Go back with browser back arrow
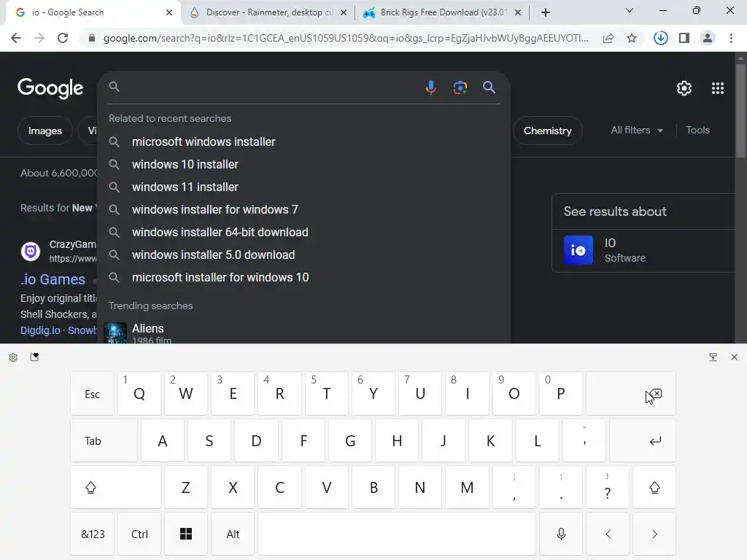The width and height of the screenshot is (747, 560). pos(16,38)
